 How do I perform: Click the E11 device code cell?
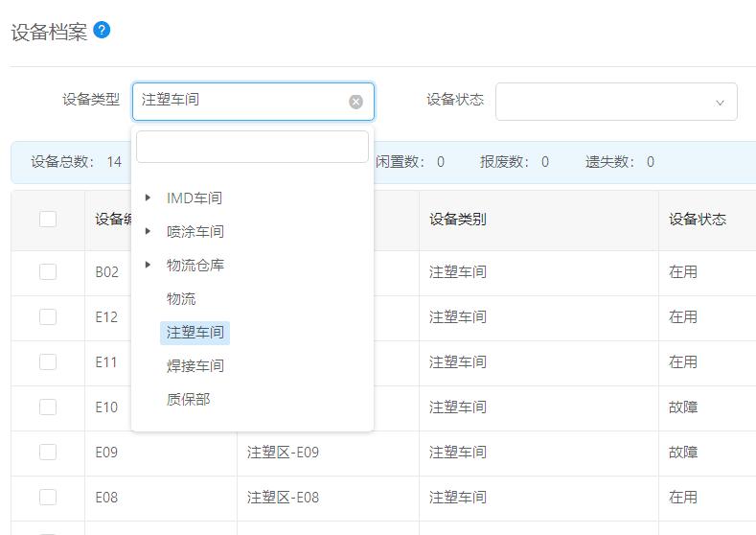pyautogui.click(x=106, y=362)
